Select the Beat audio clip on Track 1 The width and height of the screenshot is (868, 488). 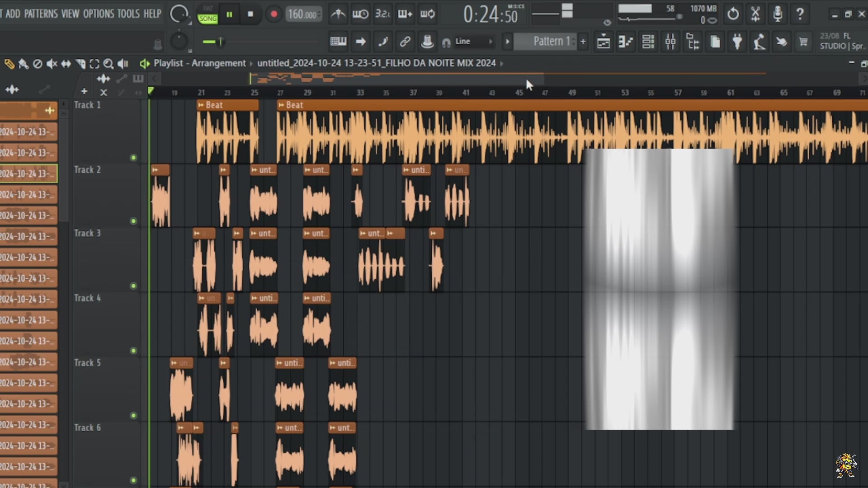[226, 105]
